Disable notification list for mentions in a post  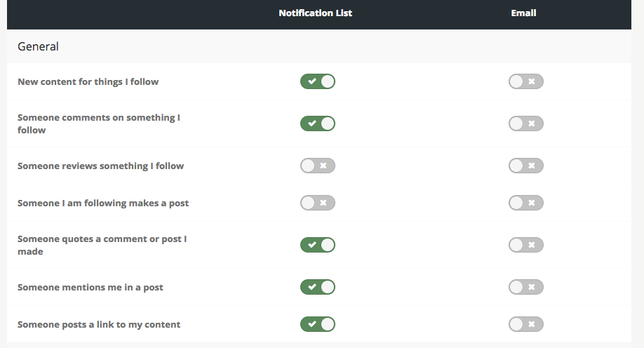pyautogui.click(x=317, y=287)
